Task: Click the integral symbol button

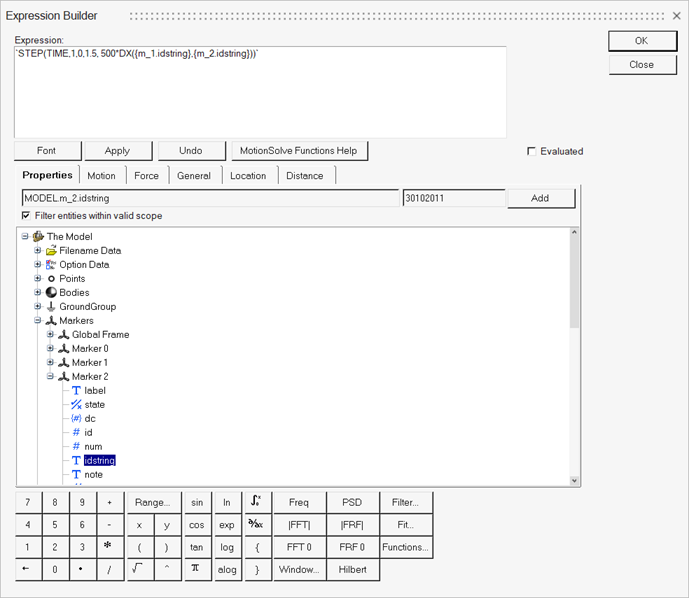Action: [x=257, y=502]
